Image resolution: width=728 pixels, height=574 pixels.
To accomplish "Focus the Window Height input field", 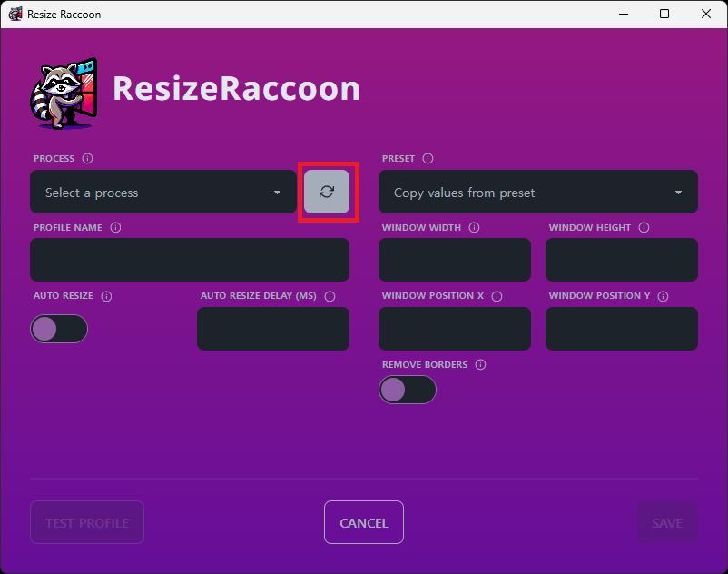I will tap(622, 260).
